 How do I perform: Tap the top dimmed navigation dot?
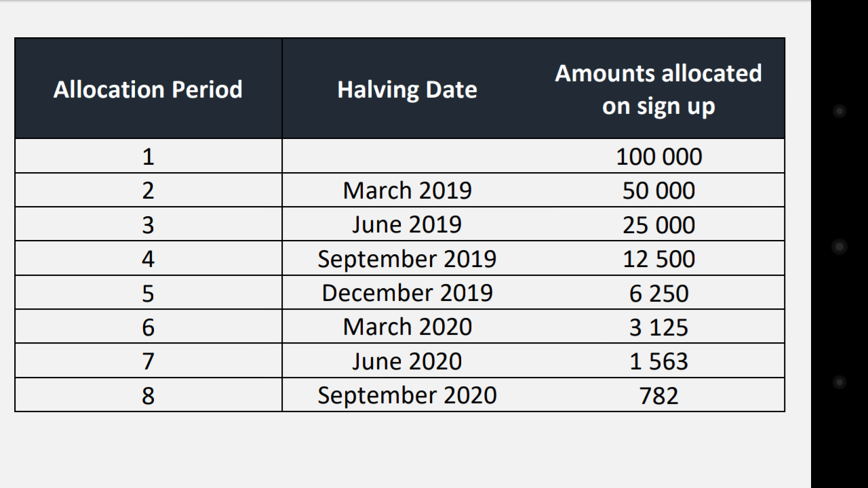[840, 111]
